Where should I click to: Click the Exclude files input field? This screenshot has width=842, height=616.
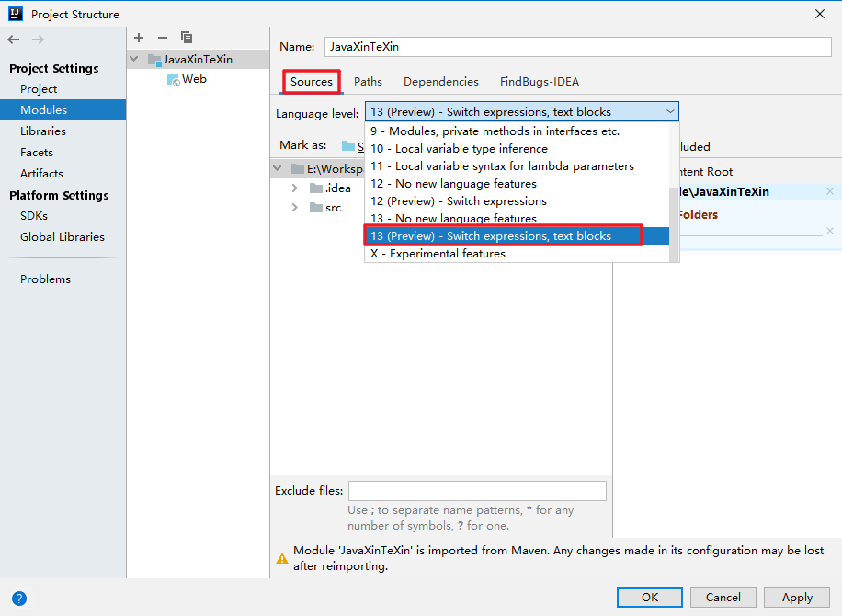coord(477,491)
